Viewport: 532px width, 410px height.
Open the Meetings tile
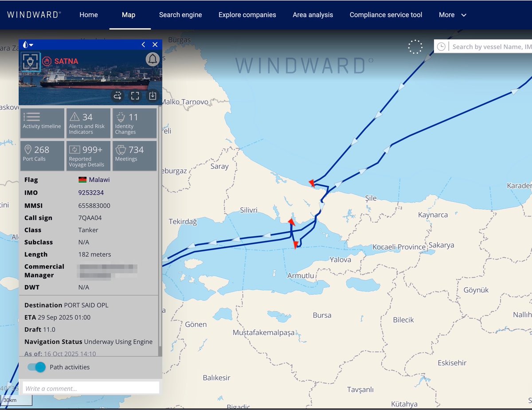click(134, 156)
